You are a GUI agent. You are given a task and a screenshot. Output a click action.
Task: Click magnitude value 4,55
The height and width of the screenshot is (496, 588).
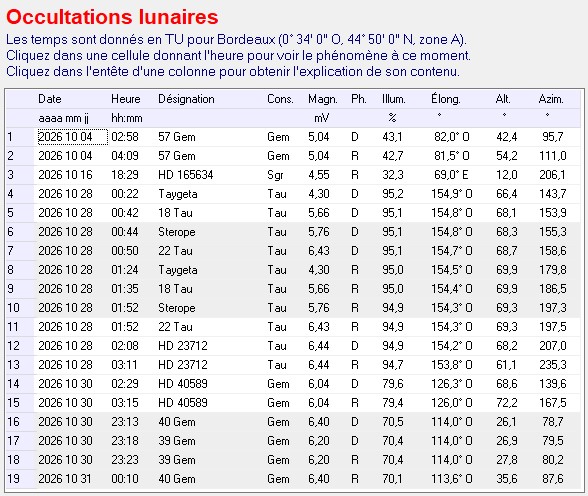click(x=319, y=175)
